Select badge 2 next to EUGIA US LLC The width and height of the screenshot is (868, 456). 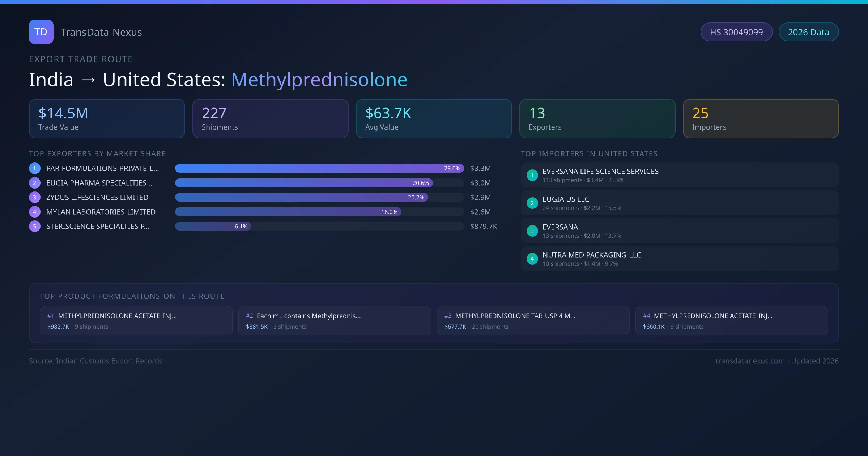[x=532, y=203]
